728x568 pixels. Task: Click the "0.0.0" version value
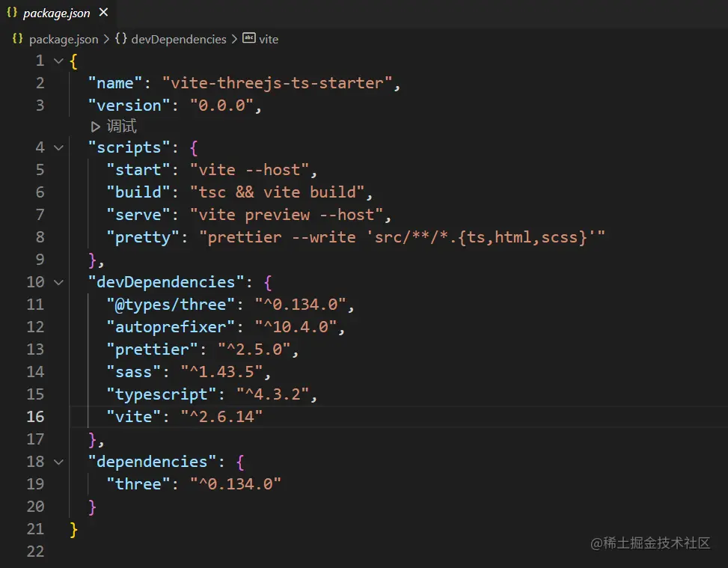click(x=222, y=106)
